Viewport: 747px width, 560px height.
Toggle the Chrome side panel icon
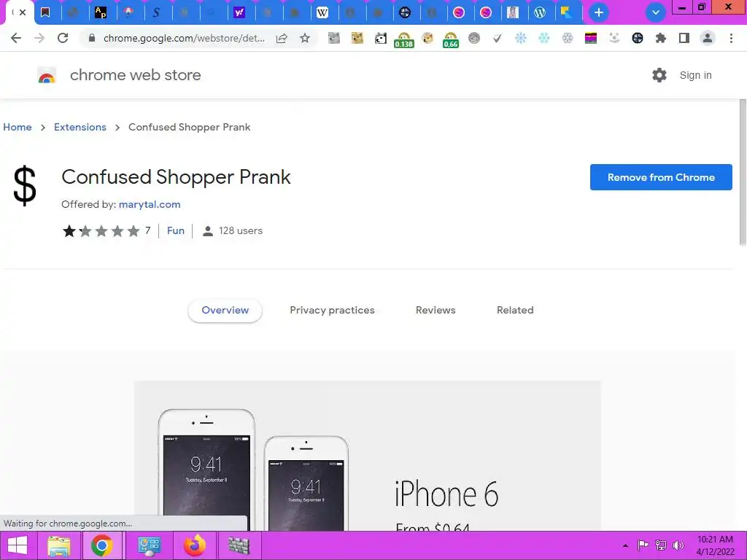(684, 38)
